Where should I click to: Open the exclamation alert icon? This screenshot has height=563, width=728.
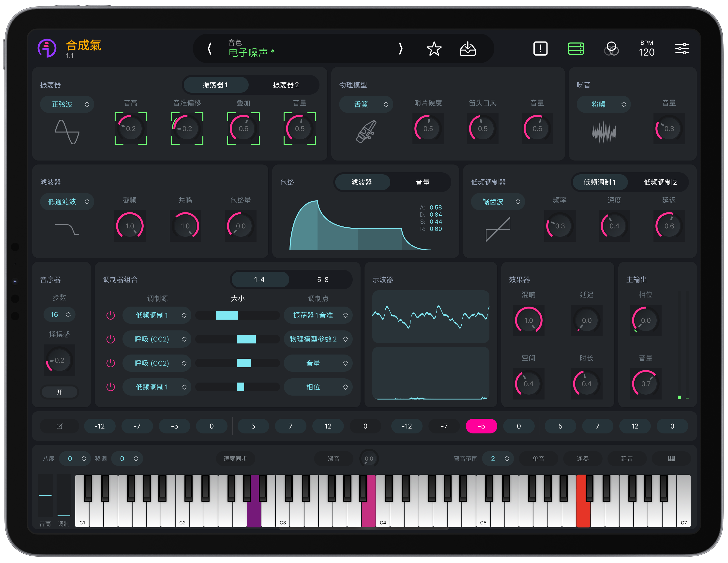click(x=540, y=49)
